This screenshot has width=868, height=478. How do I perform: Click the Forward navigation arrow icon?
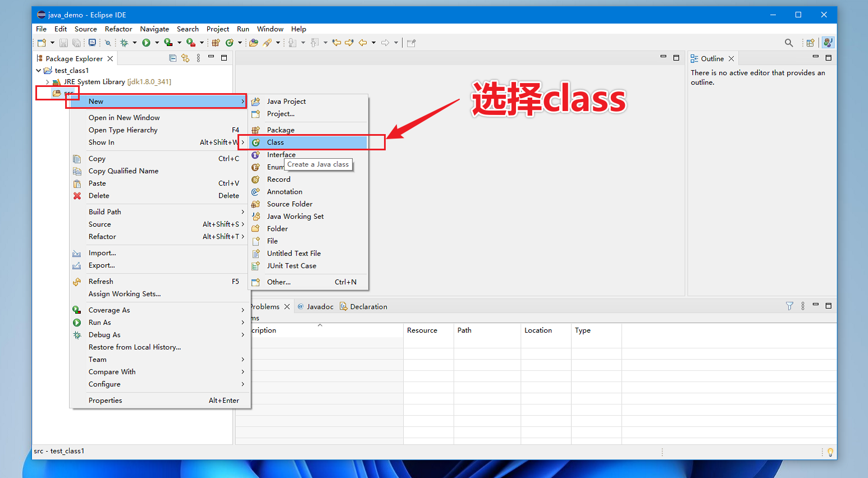pyautogui.click(x=385, y=43)
